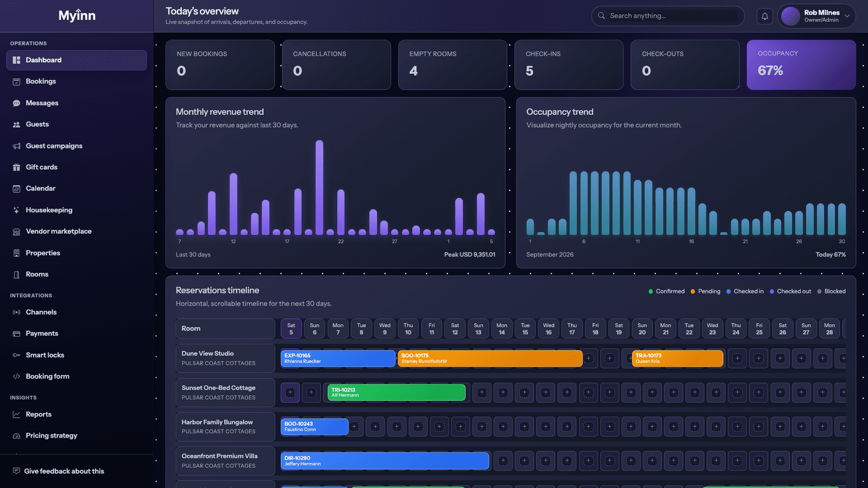Select the Wed 16 date header
The image size is (868, 488).
click(548, 329)
